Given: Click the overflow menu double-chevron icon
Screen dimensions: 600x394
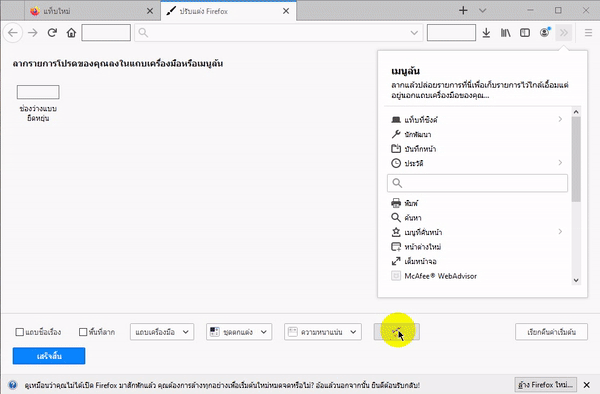Looking at the screenshot, I should click(x=564, y=33).
